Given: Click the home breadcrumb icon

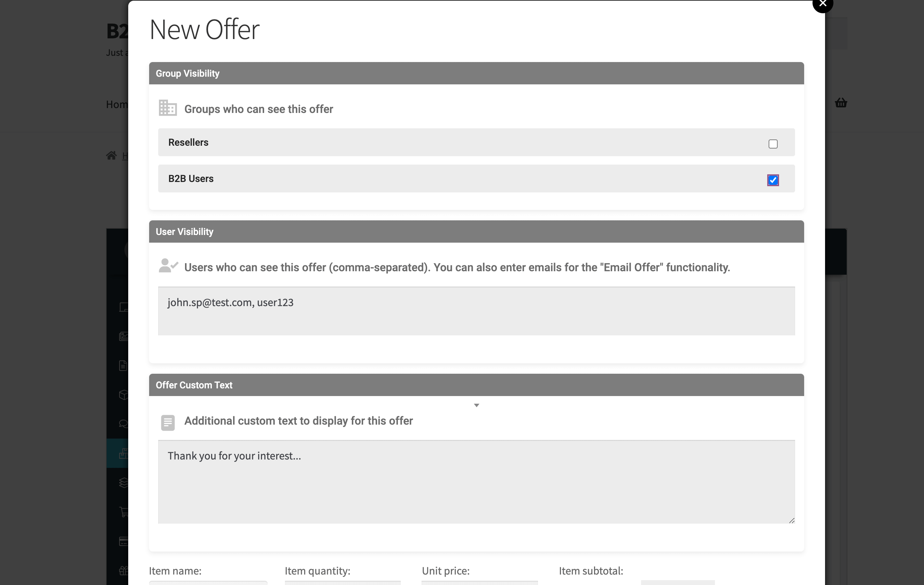Looking at the screenshot, I should (111, 155).
